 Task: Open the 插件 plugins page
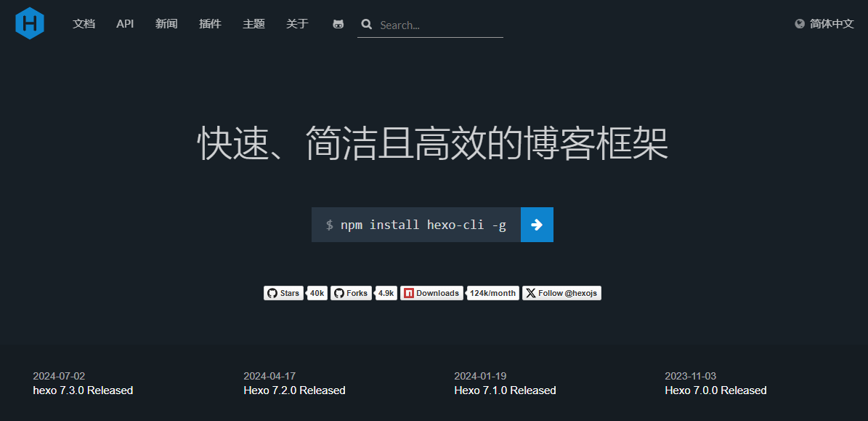tap(210, 24)
